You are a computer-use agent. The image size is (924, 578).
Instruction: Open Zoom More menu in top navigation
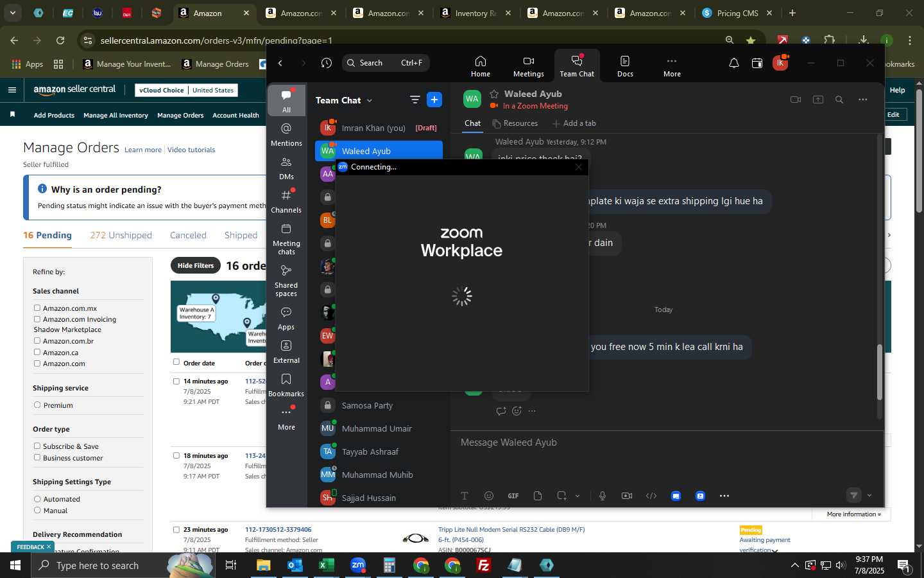(672, 66)
